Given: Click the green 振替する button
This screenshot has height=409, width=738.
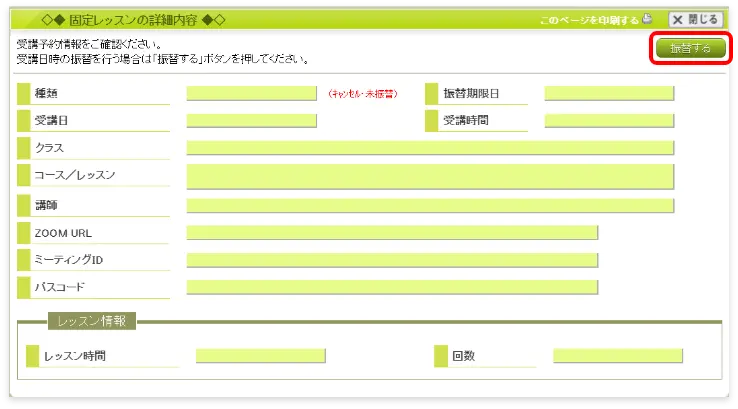Looking at the screenshot, I should [690, 48].
